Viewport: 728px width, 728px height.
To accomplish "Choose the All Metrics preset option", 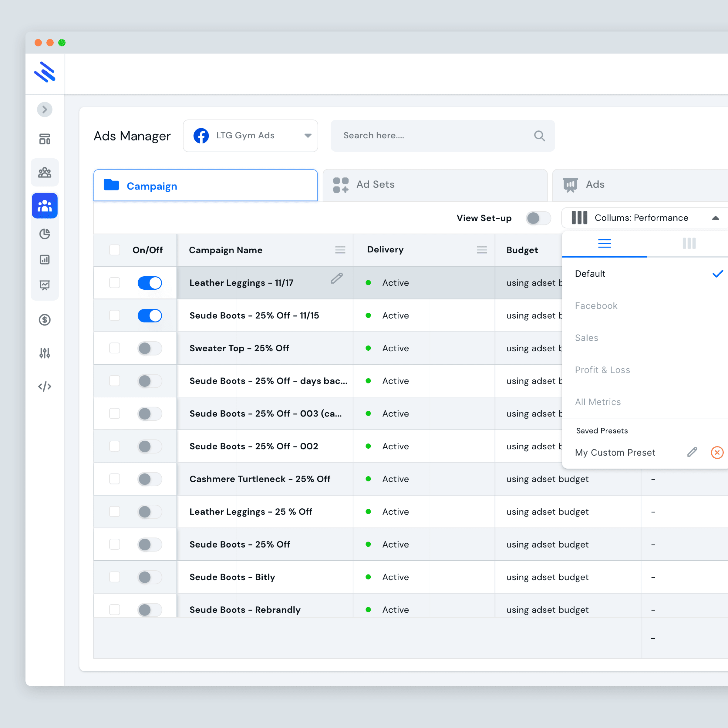I will tap(598, 402).
